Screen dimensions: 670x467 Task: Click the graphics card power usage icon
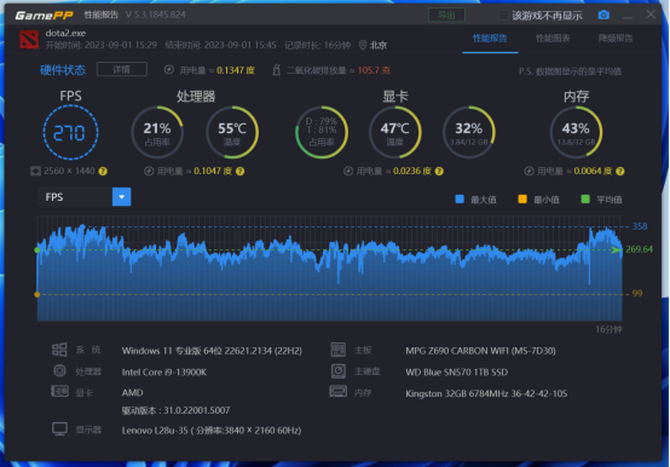348,171
